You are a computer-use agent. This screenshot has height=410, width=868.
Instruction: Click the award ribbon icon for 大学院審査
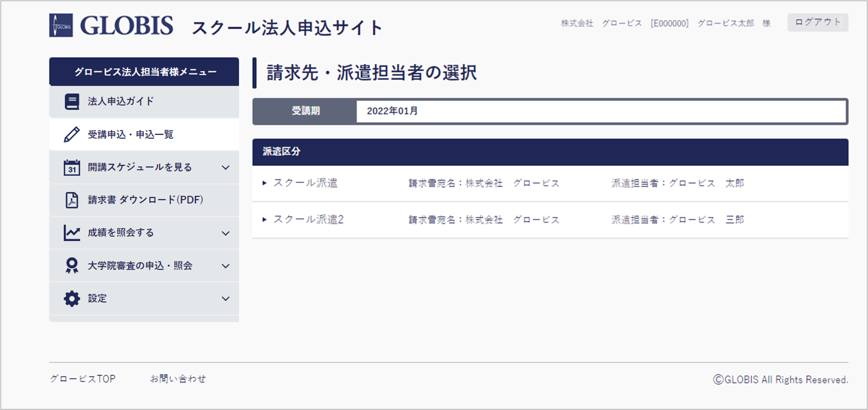point(72,266)
